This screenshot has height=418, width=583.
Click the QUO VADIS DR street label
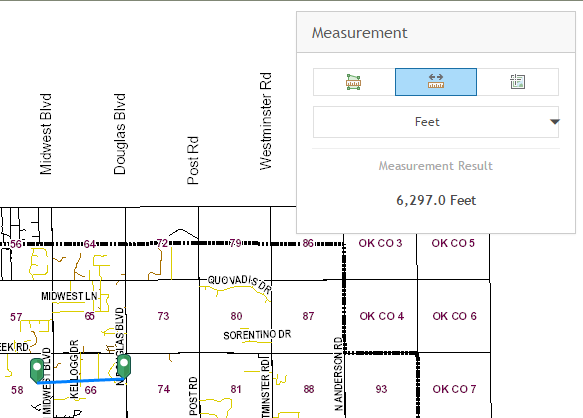[239, 284]
